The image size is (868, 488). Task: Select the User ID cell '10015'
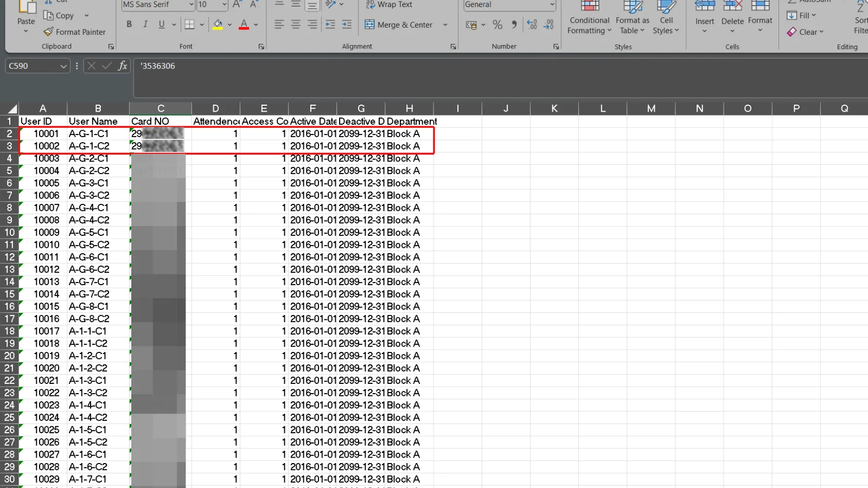pos(43,306)
